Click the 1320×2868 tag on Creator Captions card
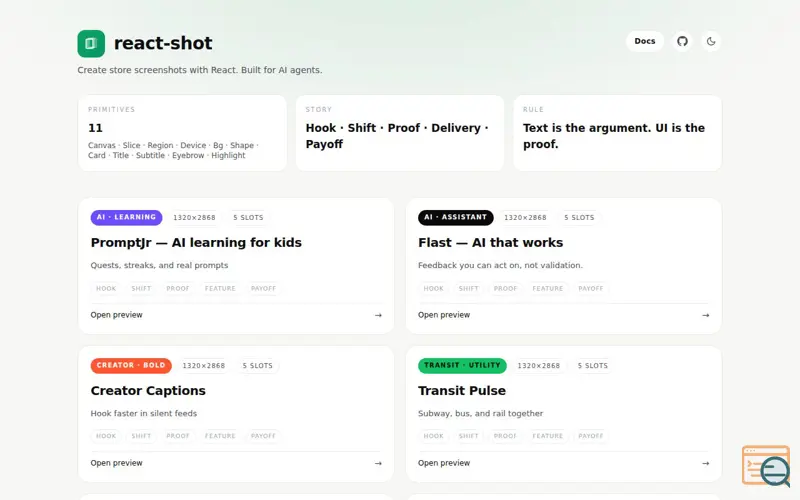800x500 pixels. click(204, 365)
